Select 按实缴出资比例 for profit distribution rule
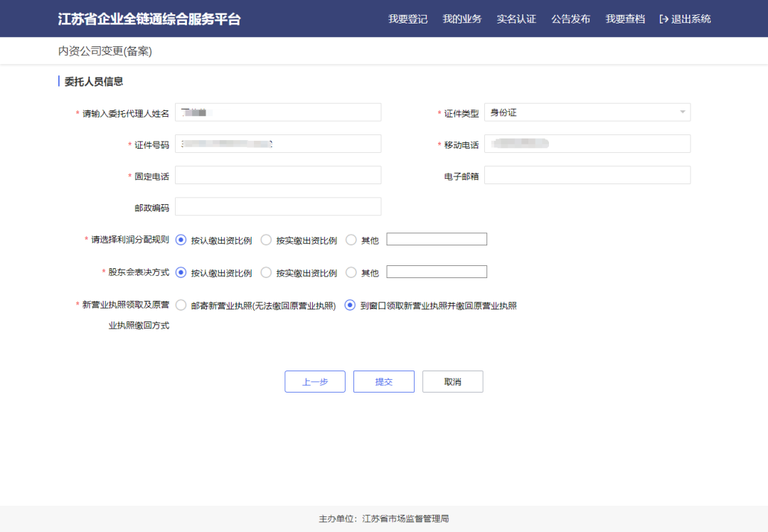The image size is (768, 532). (x=266, y=240)
